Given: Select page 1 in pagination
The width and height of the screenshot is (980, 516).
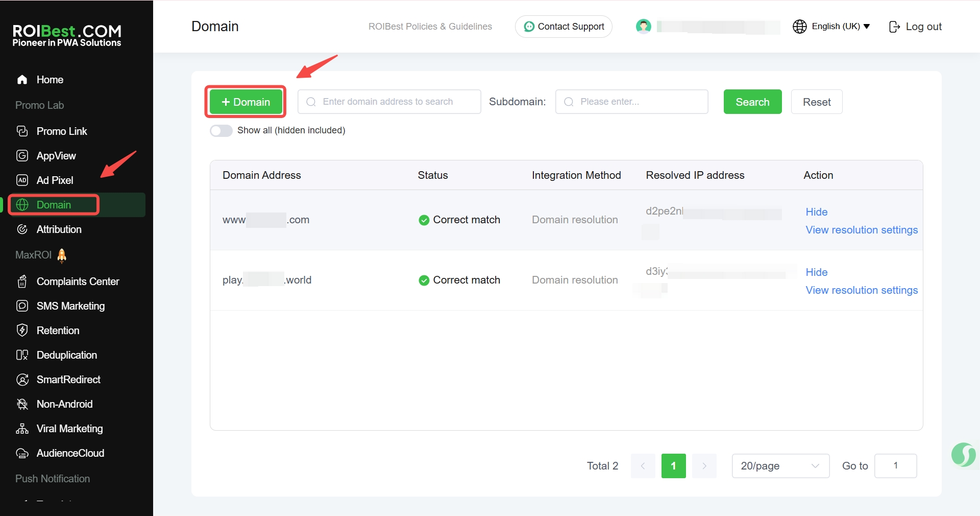Looking at the screenshot, I should 674,466.
